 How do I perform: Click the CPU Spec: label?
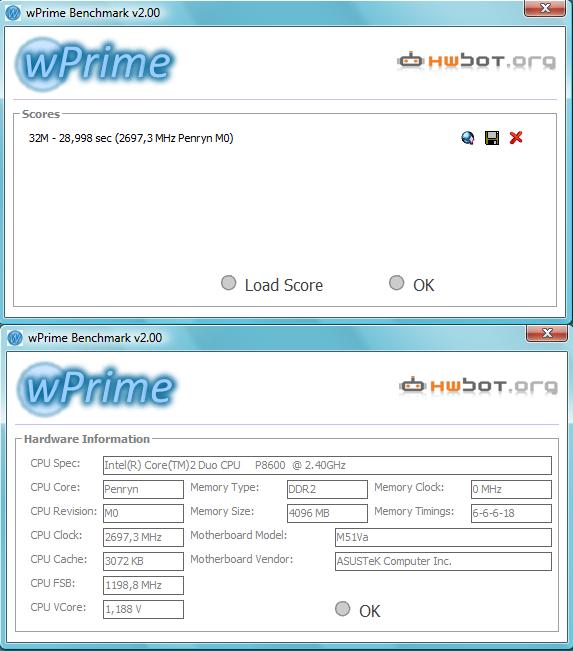[x=55, y=463]
